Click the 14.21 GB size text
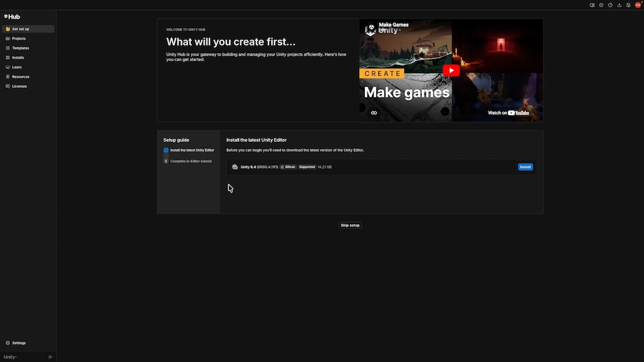644x362 pixels. pos(325,167)
